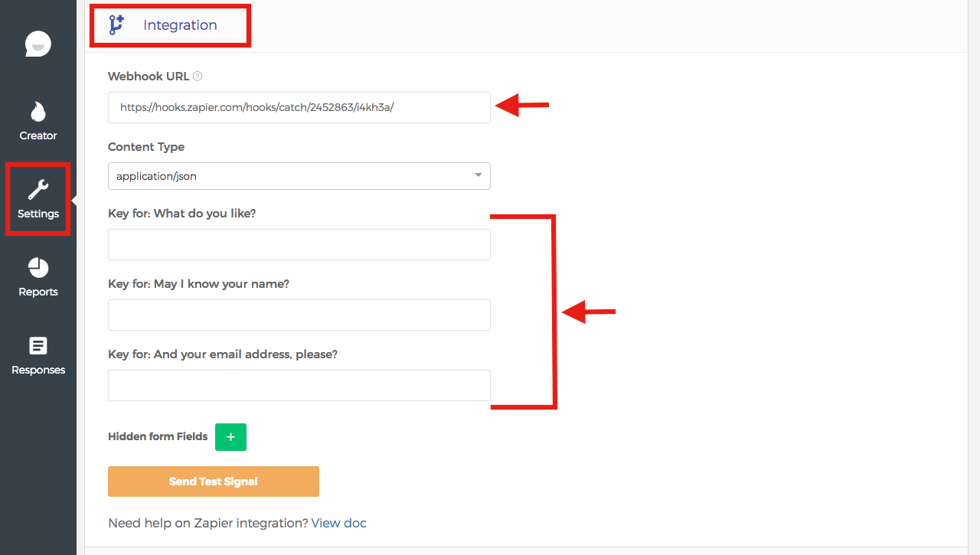Click the Webhook URL help icon

click(198, 76)
